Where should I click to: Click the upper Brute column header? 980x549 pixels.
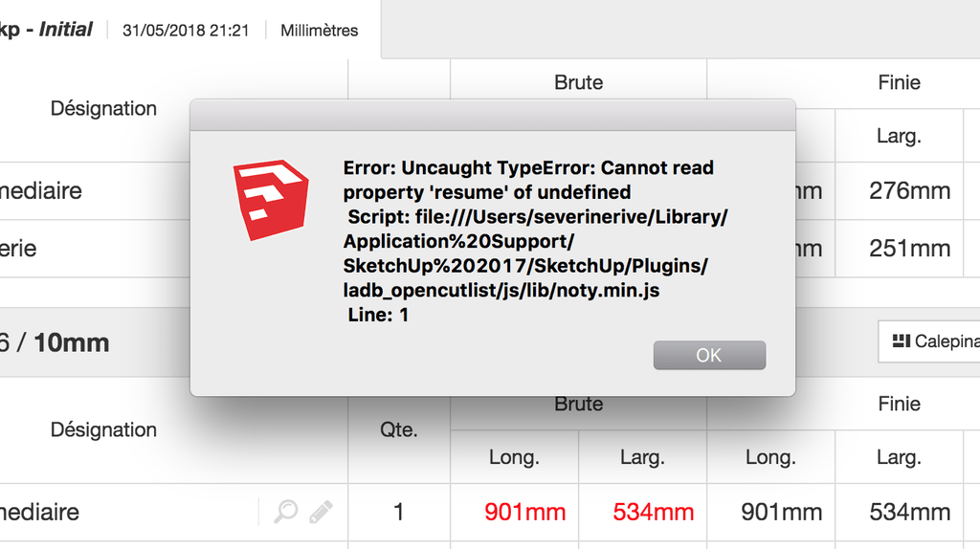(x=578, y=82)
